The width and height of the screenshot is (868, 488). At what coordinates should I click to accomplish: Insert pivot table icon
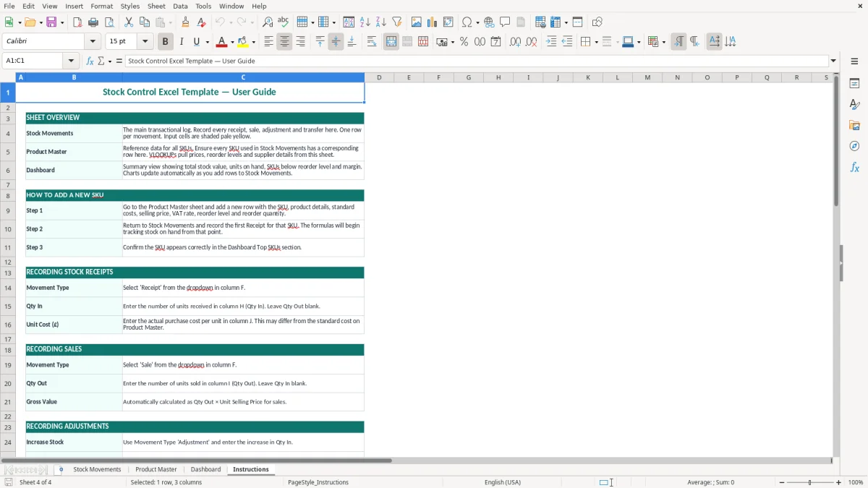pos(448,22)
